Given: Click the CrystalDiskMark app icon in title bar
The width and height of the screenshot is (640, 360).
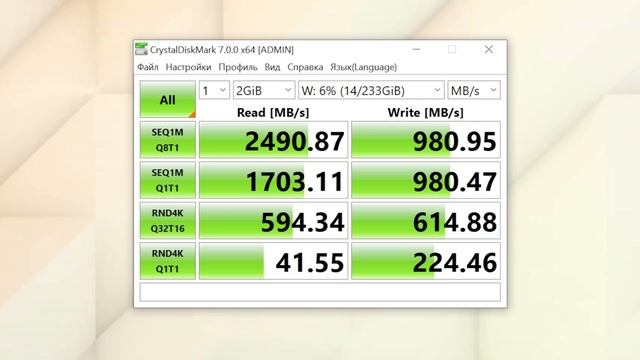Looking at the screenshot, I should (141, 49).
